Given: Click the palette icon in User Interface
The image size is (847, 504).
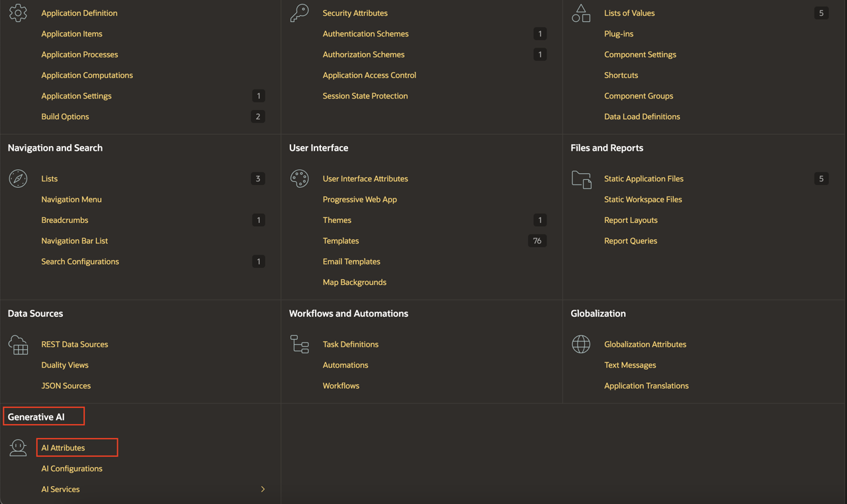Looking at the screenshot, I should pos(299,179).
